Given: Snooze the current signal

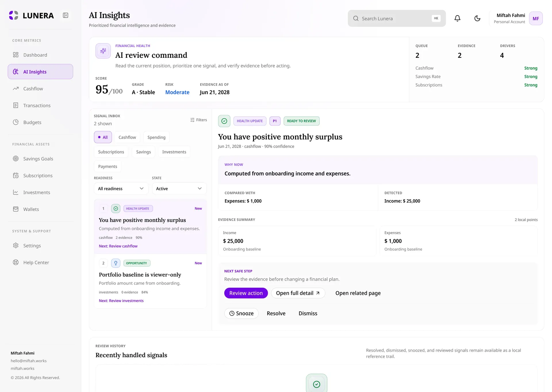Looking at the screenshot, I should click(x=241, y=313).
